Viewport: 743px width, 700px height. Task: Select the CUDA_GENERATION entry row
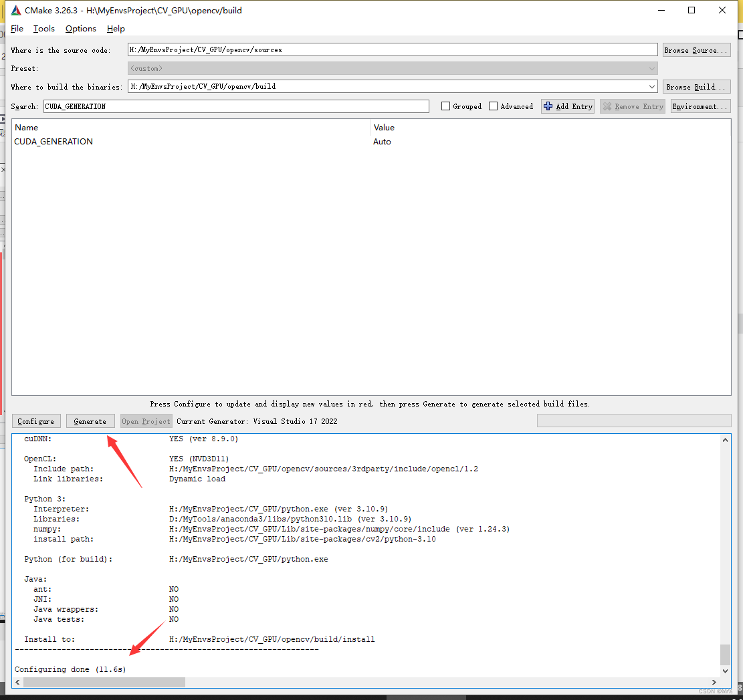pyautogui.click(x=54, y=141)
